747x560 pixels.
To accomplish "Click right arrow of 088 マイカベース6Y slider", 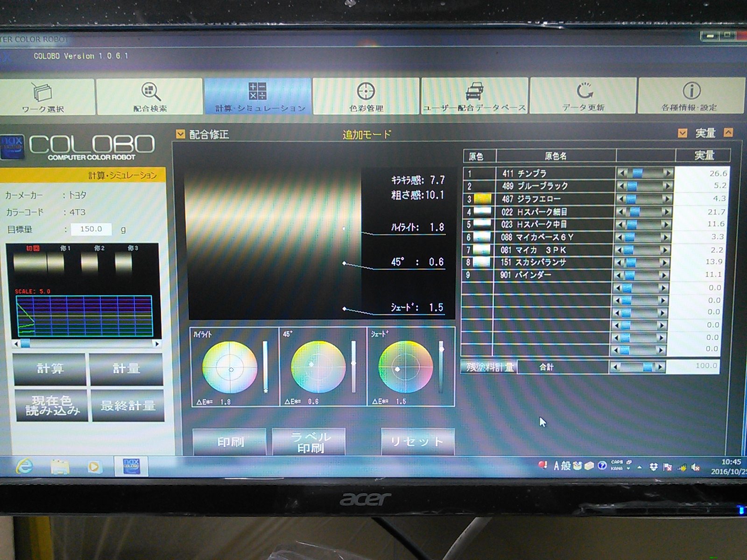I will [x=666, y=238].
